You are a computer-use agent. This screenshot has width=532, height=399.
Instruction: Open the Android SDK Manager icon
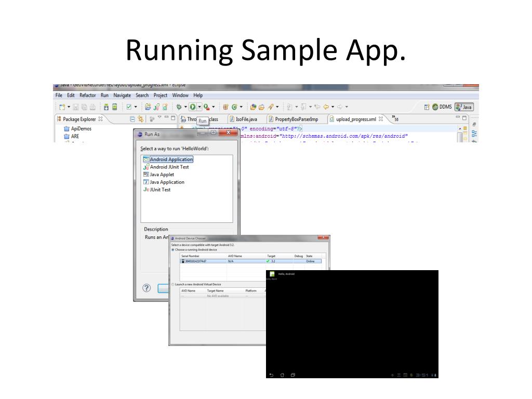pyautogui.click(x=106, y=107)
